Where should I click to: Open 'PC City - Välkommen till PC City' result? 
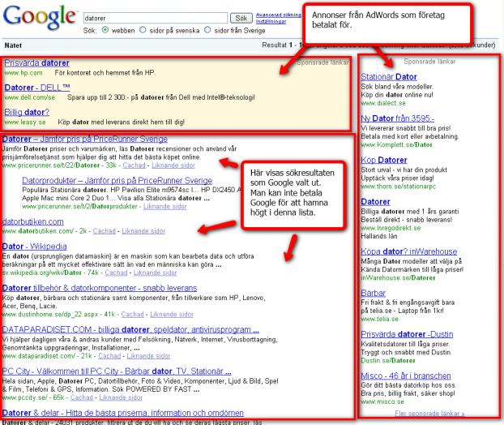(x=117, y=371)
